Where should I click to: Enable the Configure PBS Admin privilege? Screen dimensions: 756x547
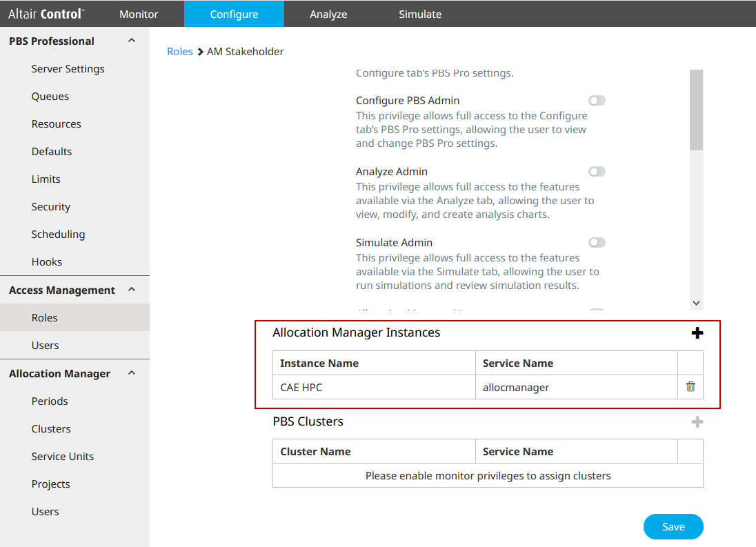point(597,101)
